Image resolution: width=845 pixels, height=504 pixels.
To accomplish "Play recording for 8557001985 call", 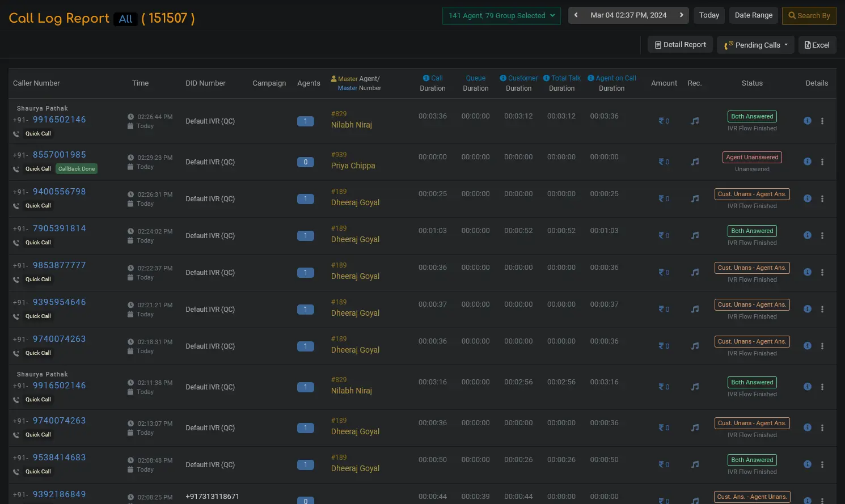I will click(695, 162).
